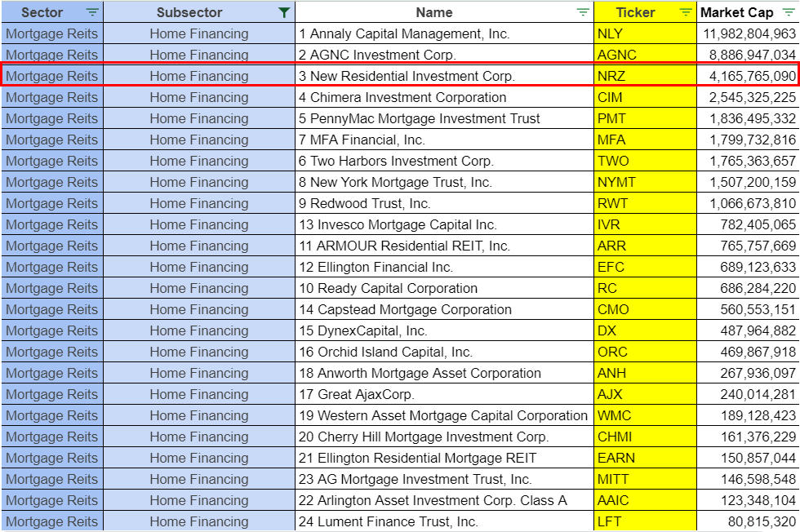
Task: Click the NLY ticker cell
Action: tap(646, 33)
